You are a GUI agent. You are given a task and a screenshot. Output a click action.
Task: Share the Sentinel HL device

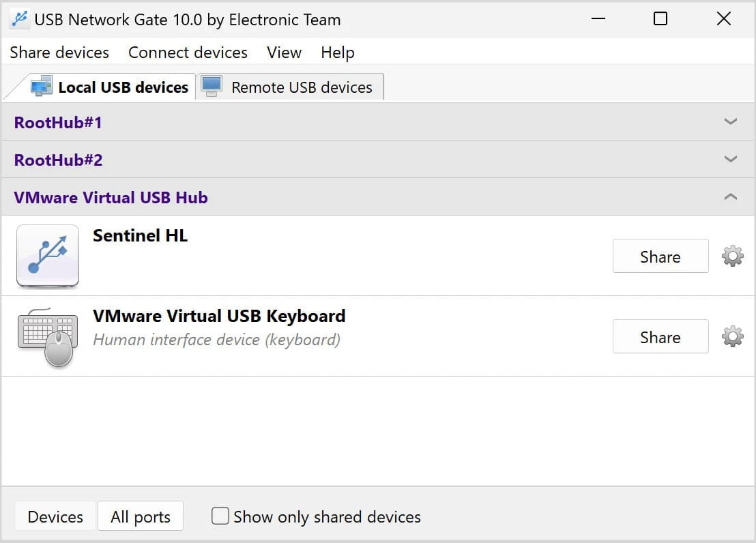coord(660,256)
